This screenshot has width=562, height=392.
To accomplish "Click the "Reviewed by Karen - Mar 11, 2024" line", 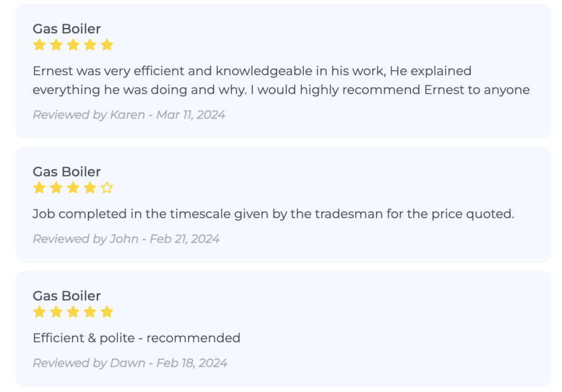I will coord(129,115).
